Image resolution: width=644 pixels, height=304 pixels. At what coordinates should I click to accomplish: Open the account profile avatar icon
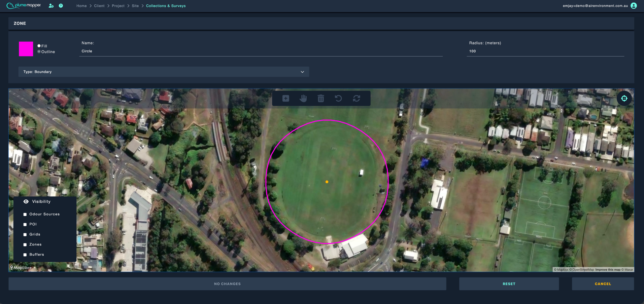pyautogui.click(x=634, y=6)
